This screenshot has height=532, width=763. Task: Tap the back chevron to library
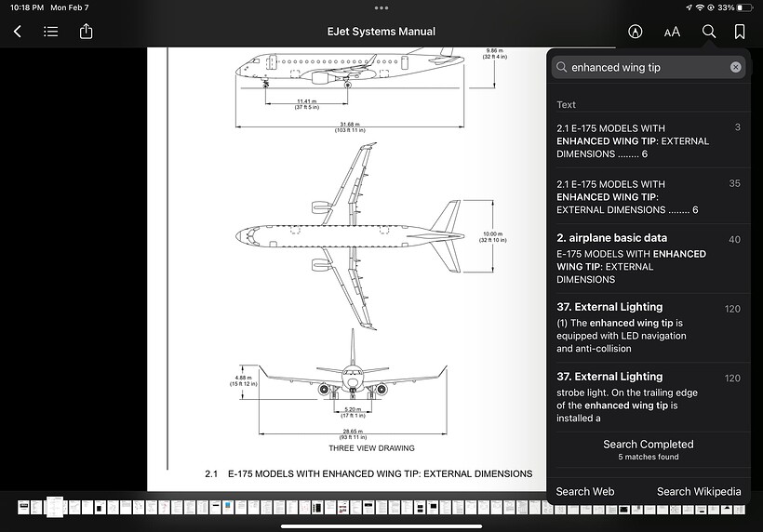[x=18, y=32]
